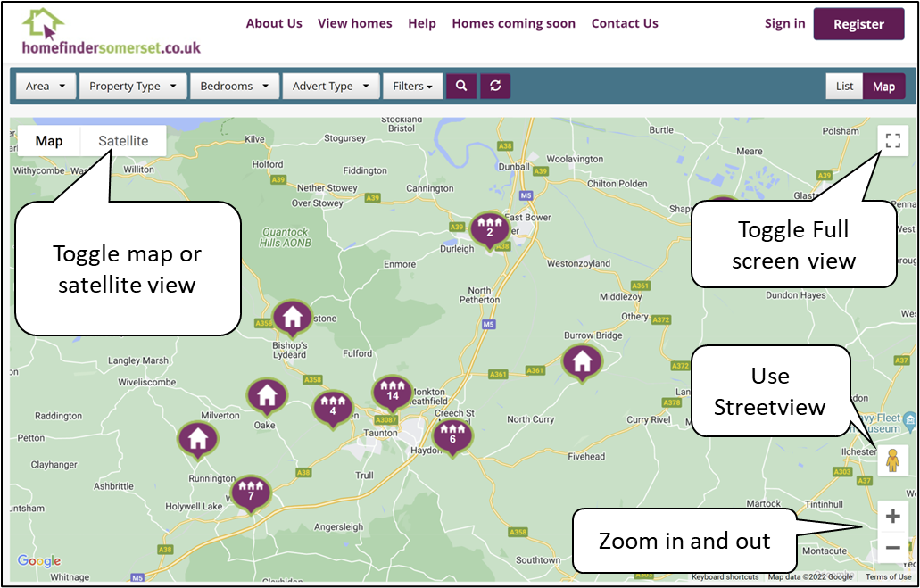Click the Sign in link
This screenshot has width=920, height=588.
coord(784,23)
